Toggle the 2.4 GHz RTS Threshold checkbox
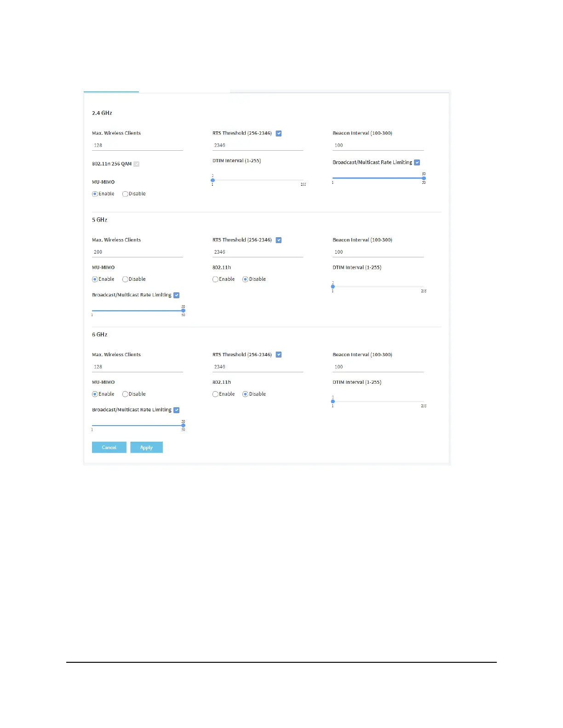 (x=279, y=133)
